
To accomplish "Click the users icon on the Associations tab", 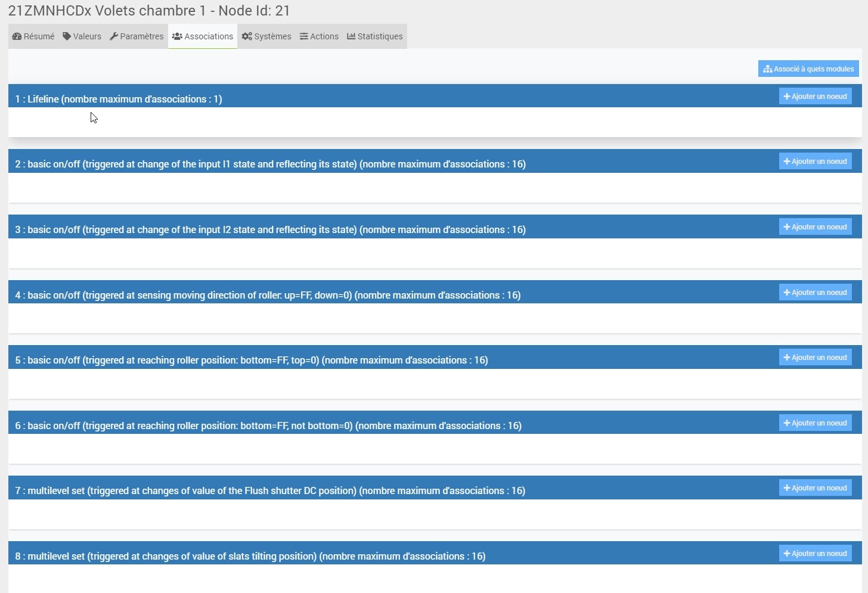I will coord(177,36).
